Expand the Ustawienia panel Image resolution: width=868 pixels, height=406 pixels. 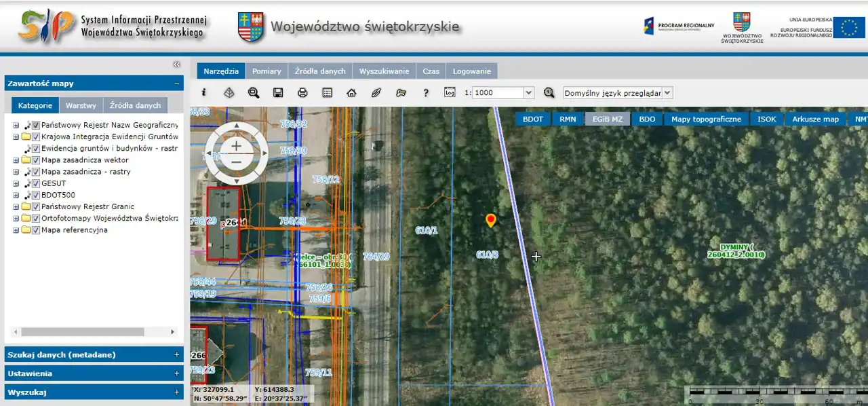point(94,373)
